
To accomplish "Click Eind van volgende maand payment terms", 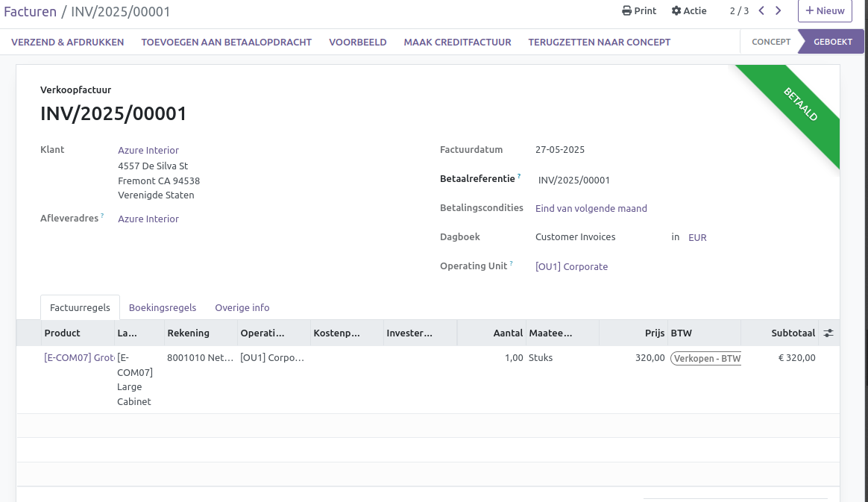I will pos(591,209).
